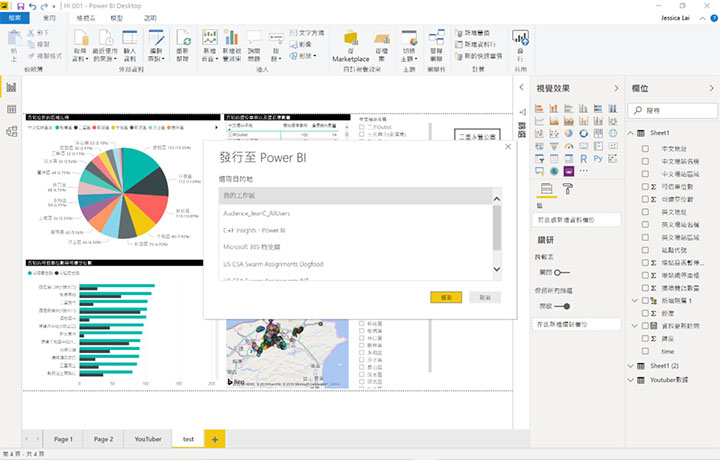Click the Ask a Question speech bubble icon
Screen dimensions: 720x460
point(253,37)
